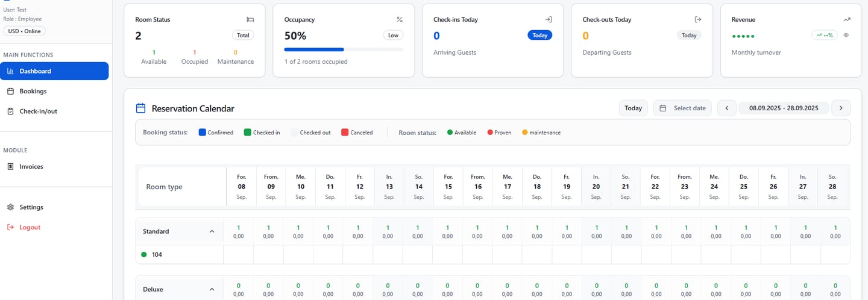The image size is (868, 300).
Task: Collapse the Standard room type row
Action: (x=212, y=231)
